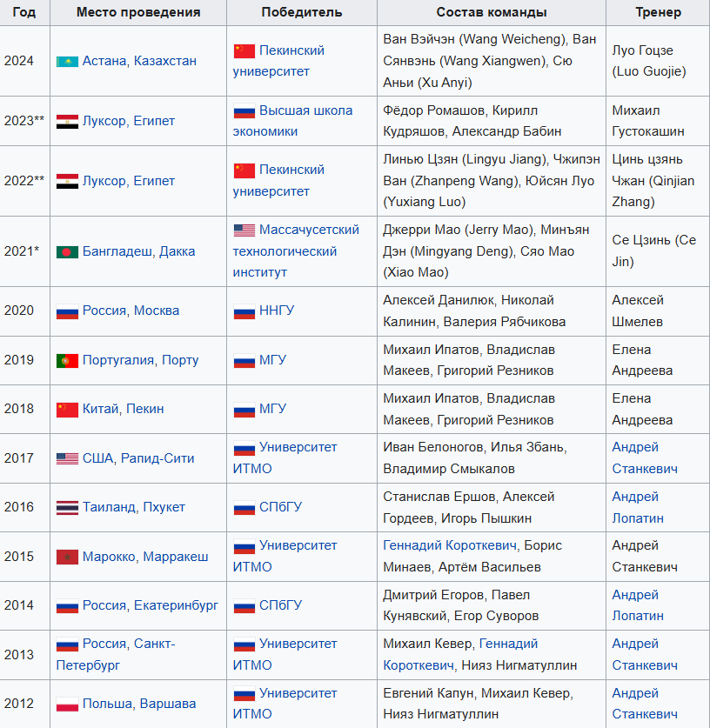Click China flag in 2024 winner cell
This screenshot has width=710, height=728.
point(244,51)
